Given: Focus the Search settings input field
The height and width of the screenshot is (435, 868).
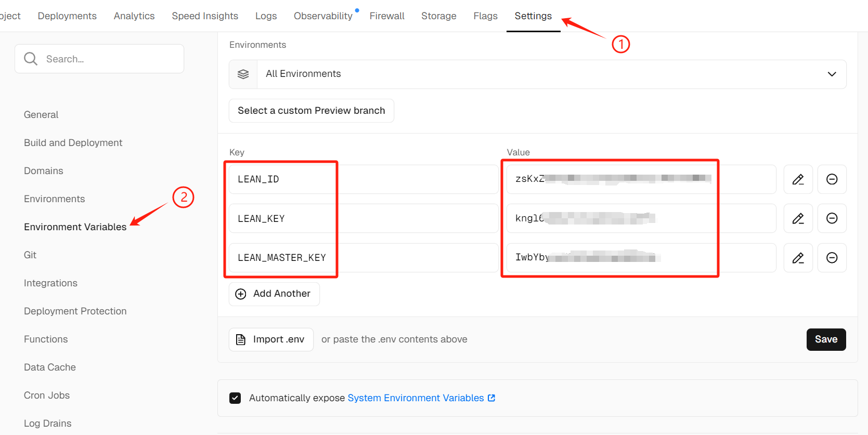Looking at the screenshot, I should tap(109, 59).
